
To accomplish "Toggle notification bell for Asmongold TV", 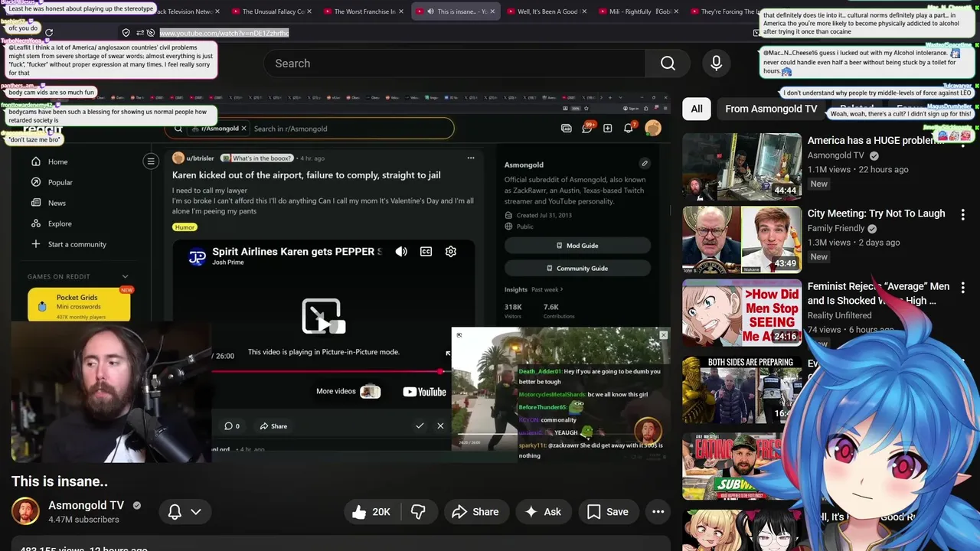I will coord(175,512).
